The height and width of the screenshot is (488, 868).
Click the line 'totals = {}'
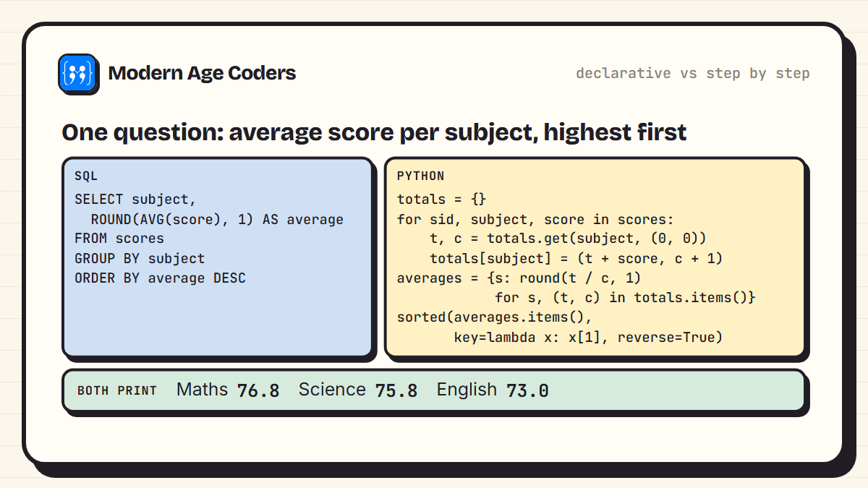click(x=442, y=200)
